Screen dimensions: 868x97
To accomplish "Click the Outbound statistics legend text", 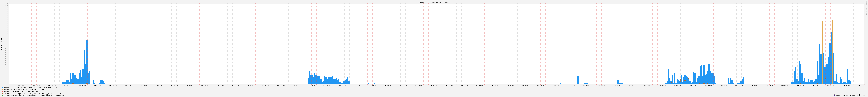I will (x=32, y=93).
